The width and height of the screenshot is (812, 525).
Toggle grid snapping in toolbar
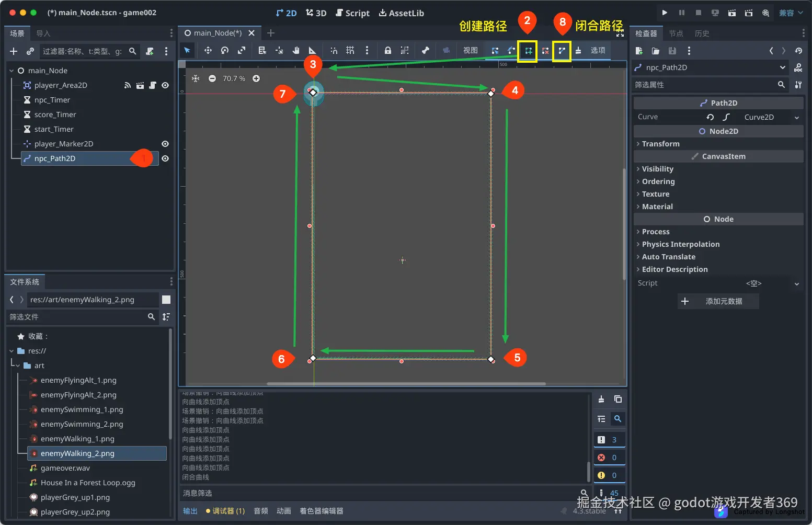(350, 50)
